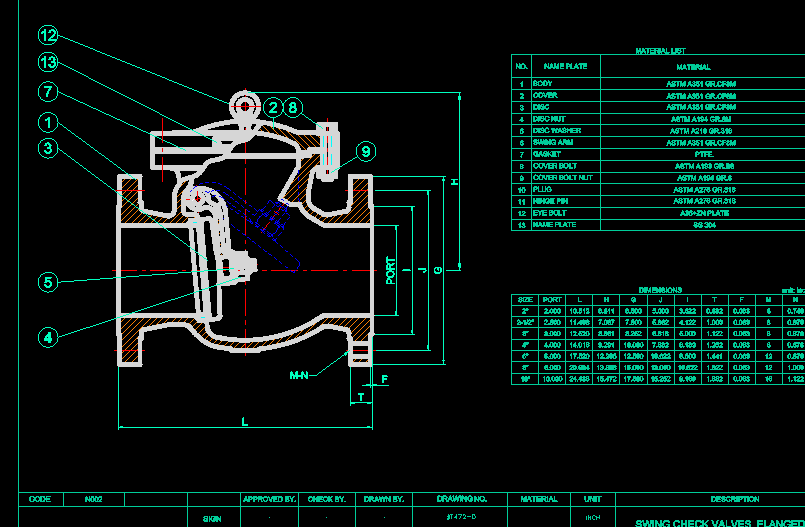Select the 10.512 value in the L column

point(579,311)
